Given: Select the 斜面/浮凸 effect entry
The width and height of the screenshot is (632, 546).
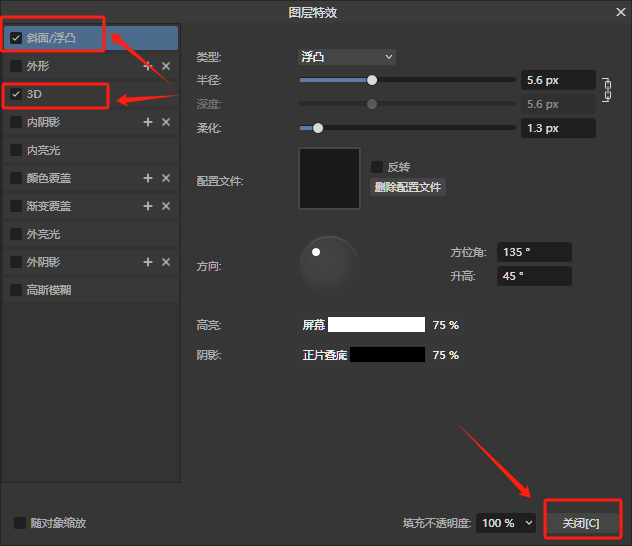Looking at the screenshot, I should (91, 38).
